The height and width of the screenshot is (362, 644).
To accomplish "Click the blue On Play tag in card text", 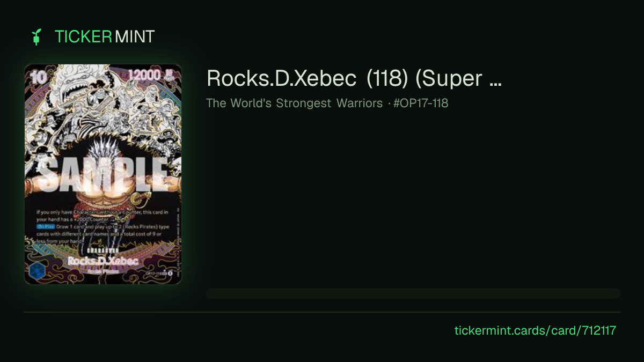I will pyautogui.click(x=46, y=227).
